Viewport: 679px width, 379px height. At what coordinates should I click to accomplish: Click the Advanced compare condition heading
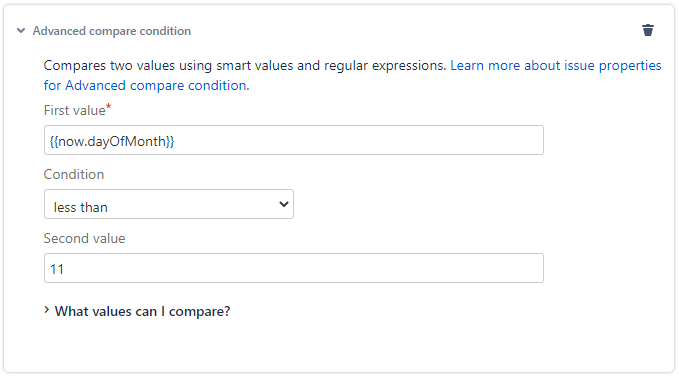click(112, 31)
